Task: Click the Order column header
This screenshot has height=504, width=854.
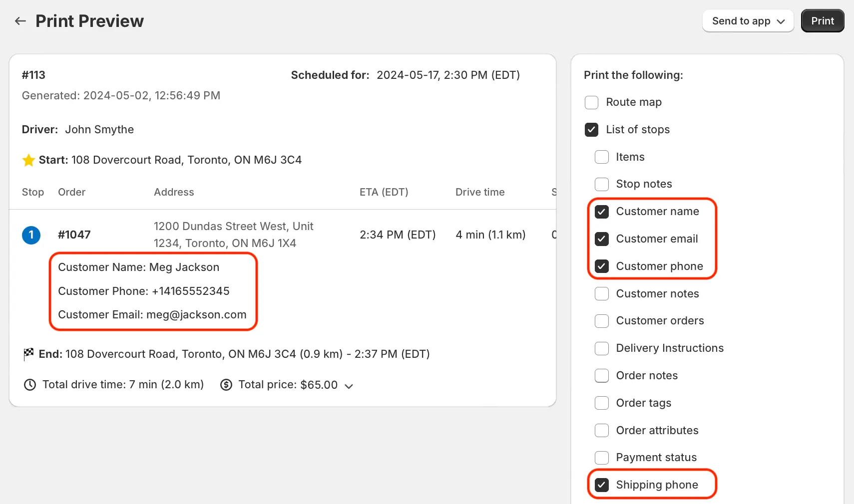Action: [x=71, y=193]
